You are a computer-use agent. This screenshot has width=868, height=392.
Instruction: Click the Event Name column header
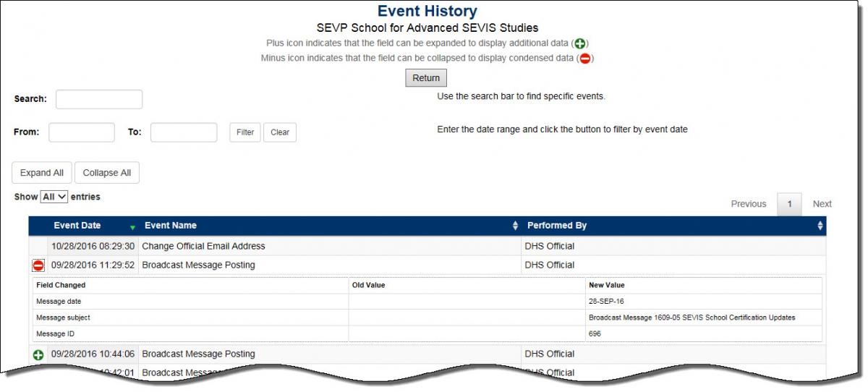[x=171, y=226]
